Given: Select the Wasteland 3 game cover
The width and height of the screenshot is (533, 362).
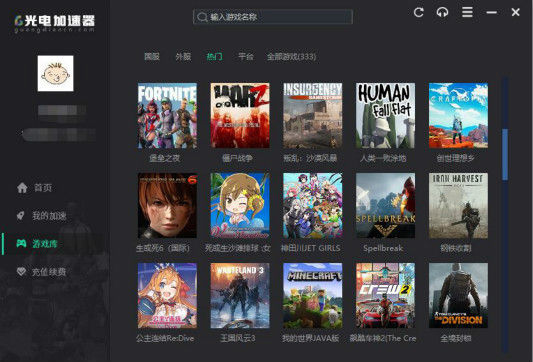Looking at the screenshot, I should [x=240, y=295].
